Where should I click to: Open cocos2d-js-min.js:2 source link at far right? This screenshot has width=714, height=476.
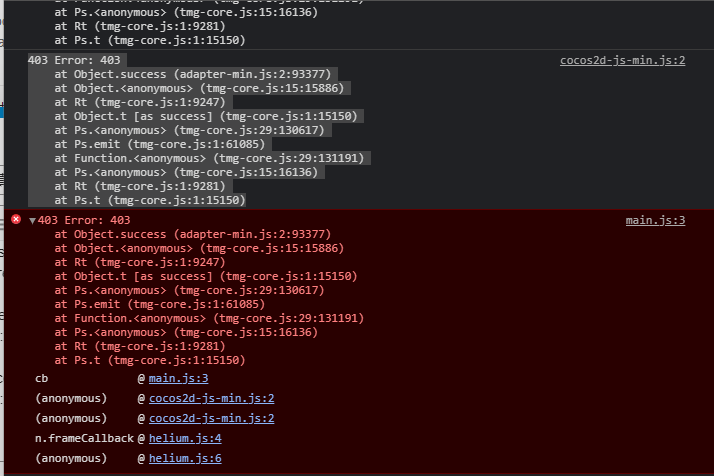coord(622,60)
